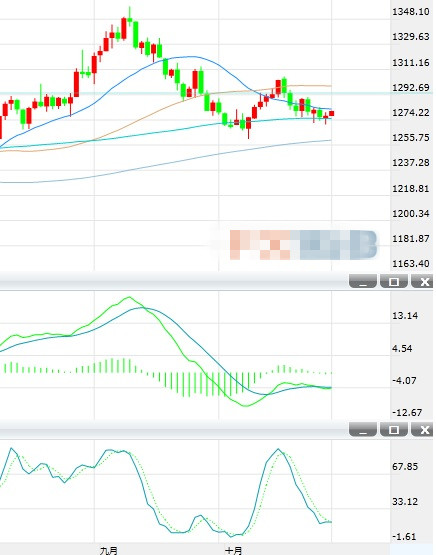Minimize the MACD indicator panel

(x=363, y=281)
